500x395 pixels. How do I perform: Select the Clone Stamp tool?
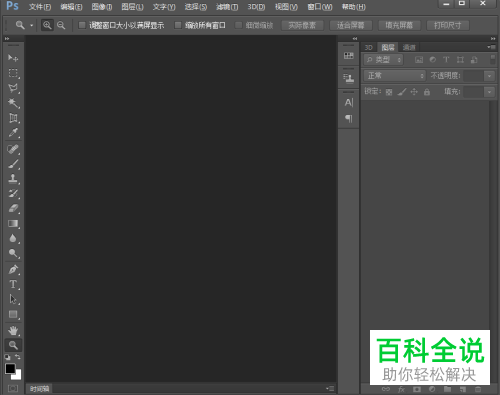tap(13, 179)
